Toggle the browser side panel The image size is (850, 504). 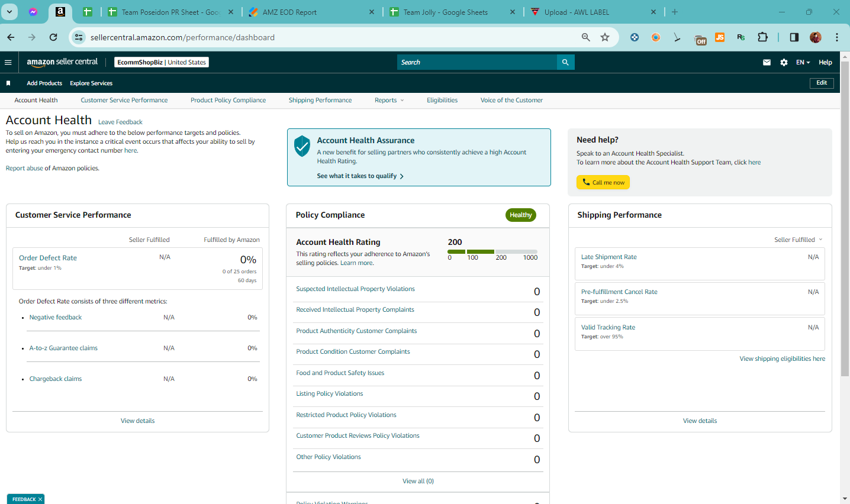coord(794,37)
